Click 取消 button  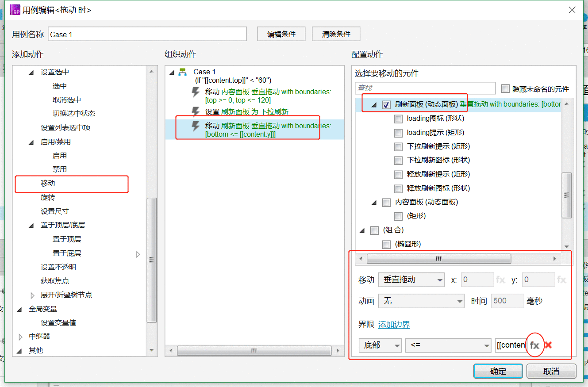tap(552, 371)
